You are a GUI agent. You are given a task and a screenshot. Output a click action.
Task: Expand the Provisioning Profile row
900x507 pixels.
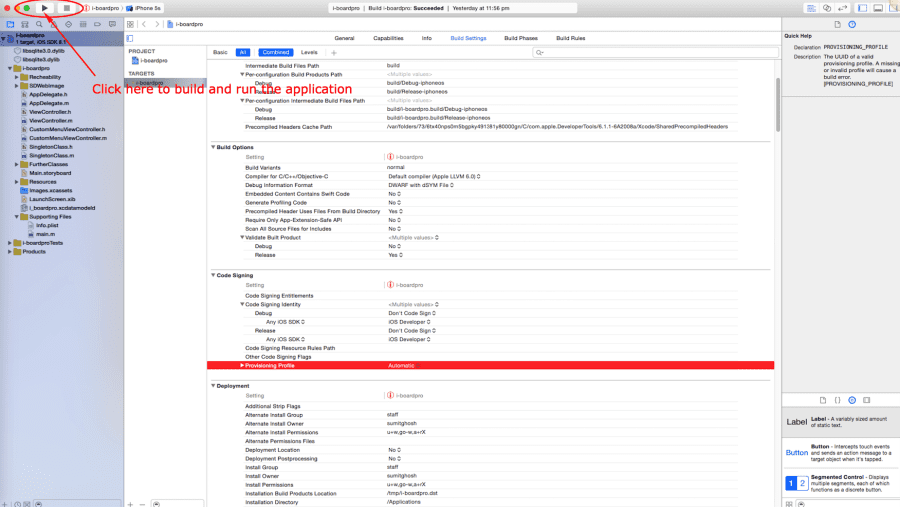pos(242,365)
